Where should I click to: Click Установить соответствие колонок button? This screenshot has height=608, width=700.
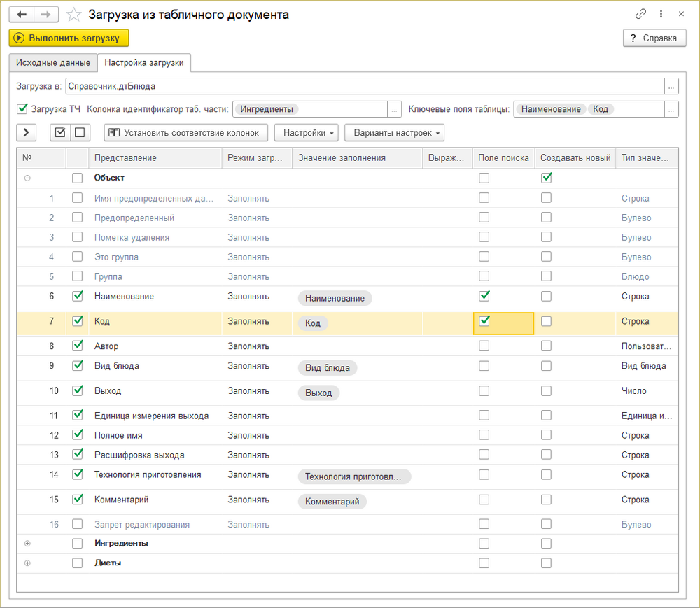[x=185, y=132]
